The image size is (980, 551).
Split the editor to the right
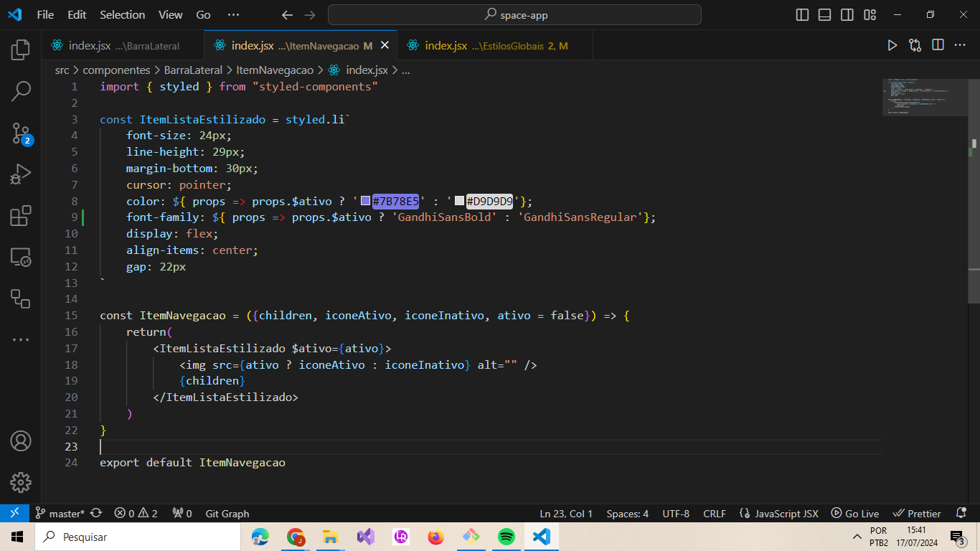coord(938,45)
